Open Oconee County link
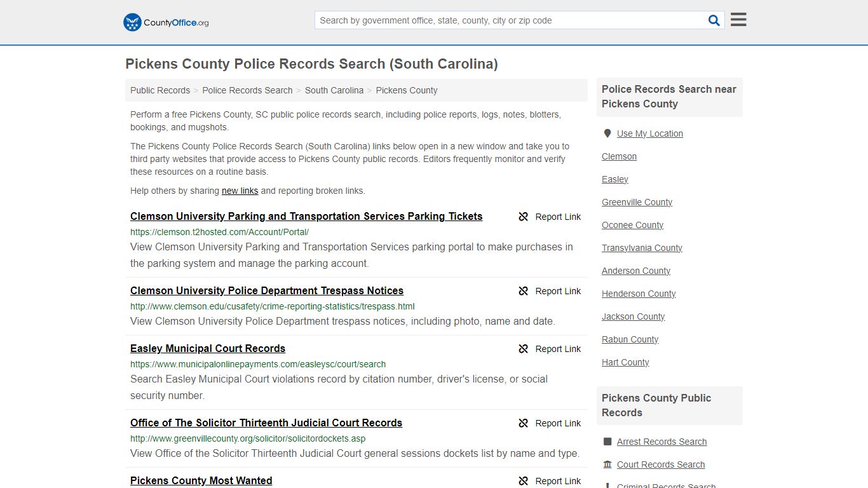 (x=632, y=225)
